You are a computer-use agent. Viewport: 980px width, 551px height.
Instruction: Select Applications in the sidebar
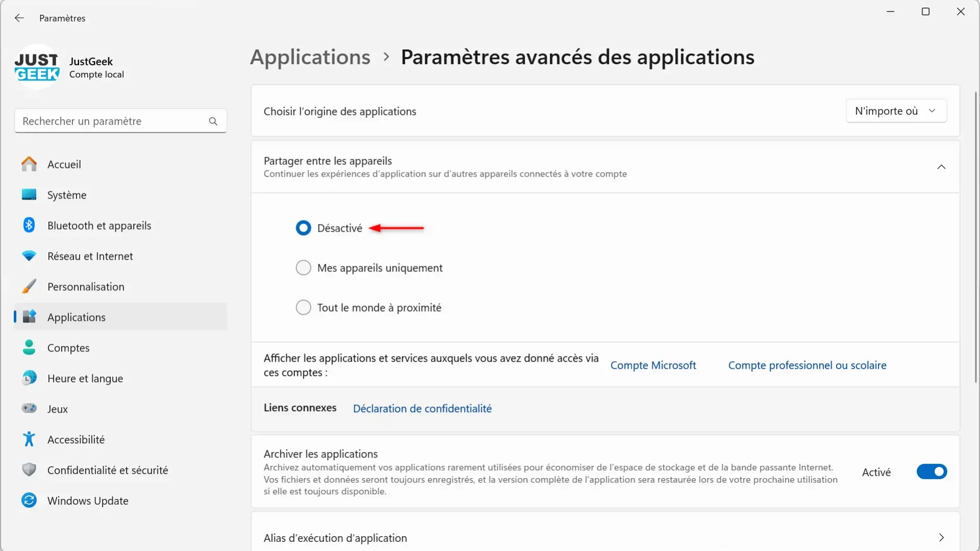click(120, 317)
